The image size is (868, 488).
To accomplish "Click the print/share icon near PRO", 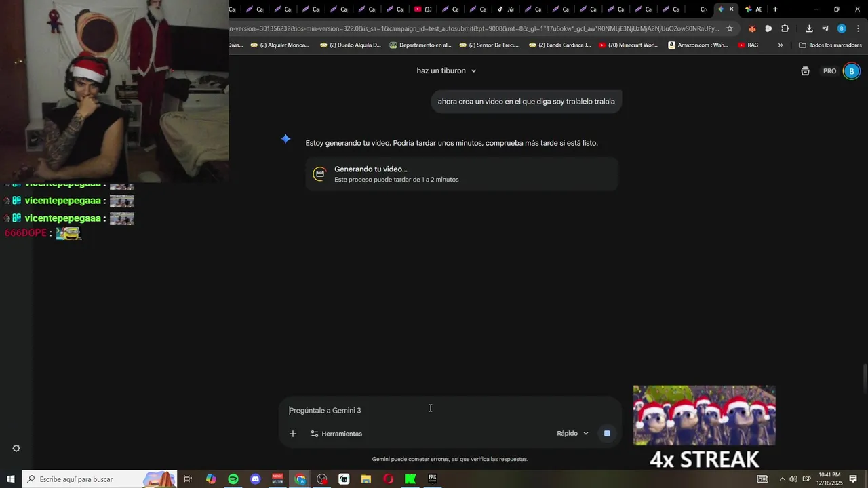I will tap(805, 71).
